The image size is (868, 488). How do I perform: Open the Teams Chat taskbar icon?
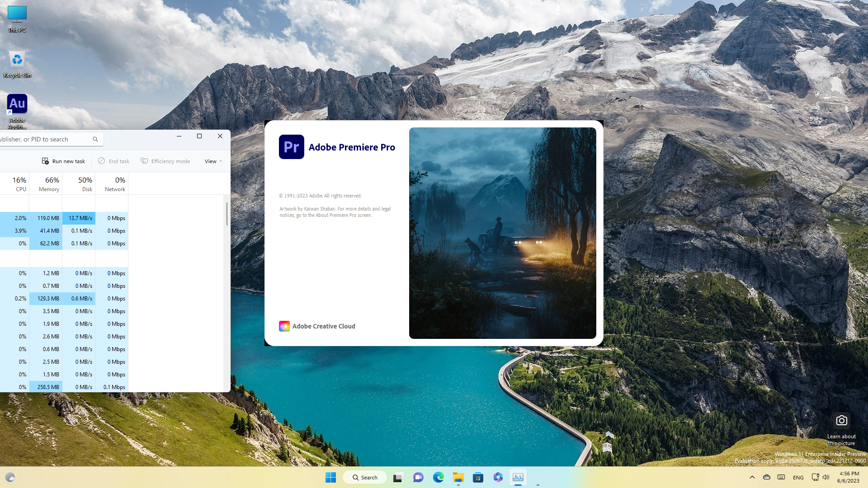pyautogui.click(x=418, y=477)
